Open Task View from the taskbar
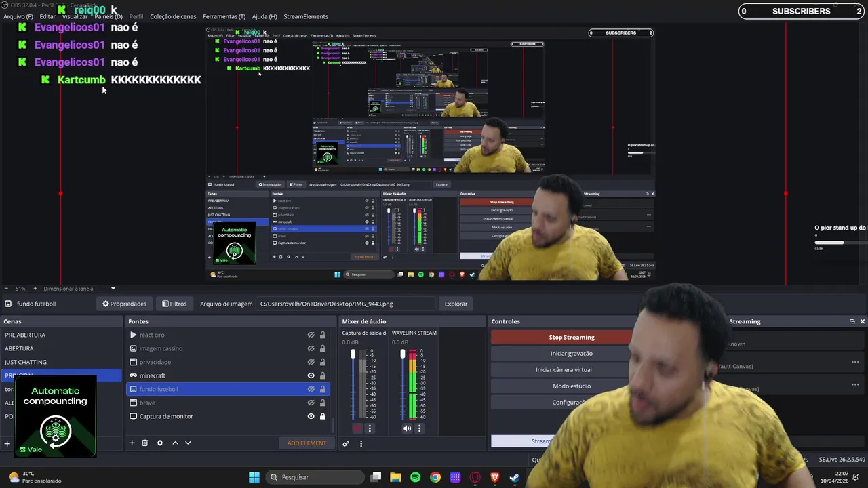This screenshot has width=868, height=488. pyautogui.click(x=376, y=477)
